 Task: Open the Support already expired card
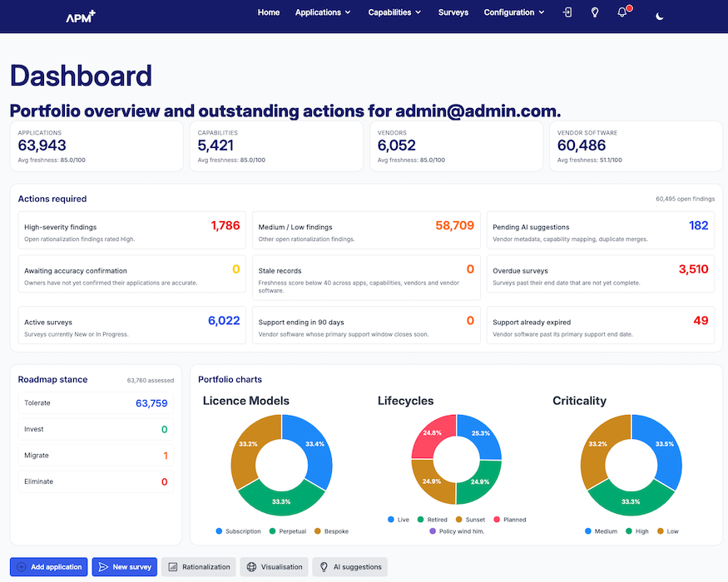pos(601,325)
